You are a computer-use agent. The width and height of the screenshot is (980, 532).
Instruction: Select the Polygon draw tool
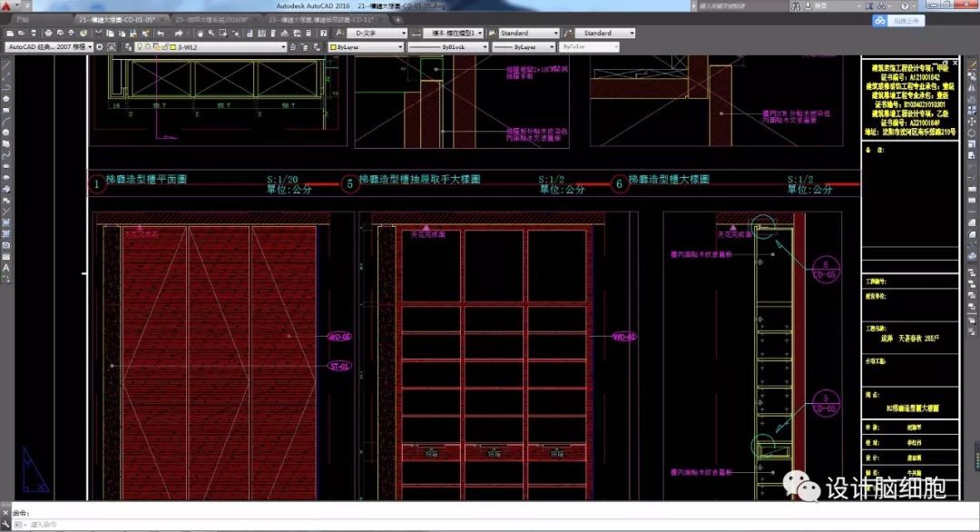click(6, 99)
